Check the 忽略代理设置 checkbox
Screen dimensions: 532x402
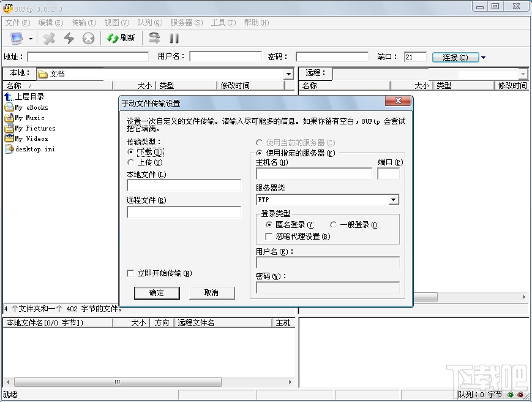[269, 237]
